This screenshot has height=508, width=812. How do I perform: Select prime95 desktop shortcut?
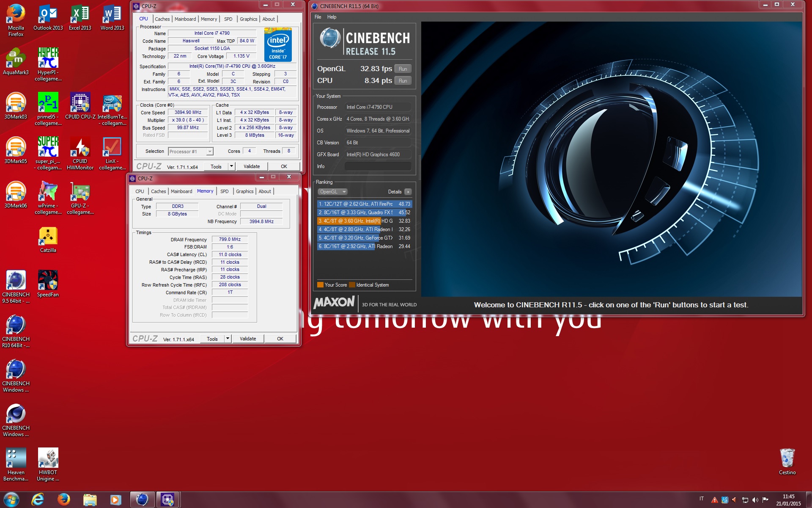48,109
